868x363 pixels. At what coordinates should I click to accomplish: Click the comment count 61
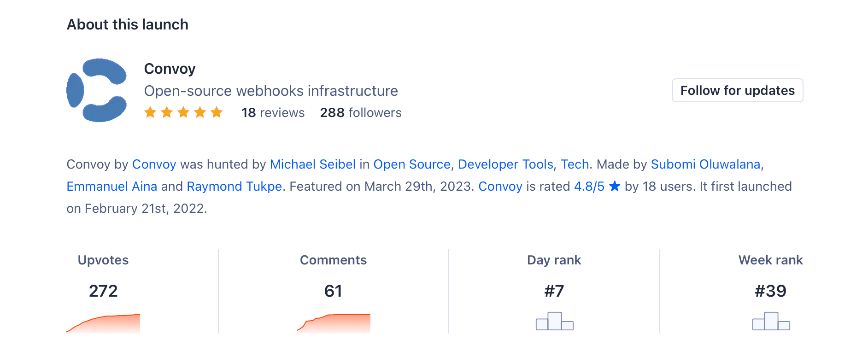point(333,291)
